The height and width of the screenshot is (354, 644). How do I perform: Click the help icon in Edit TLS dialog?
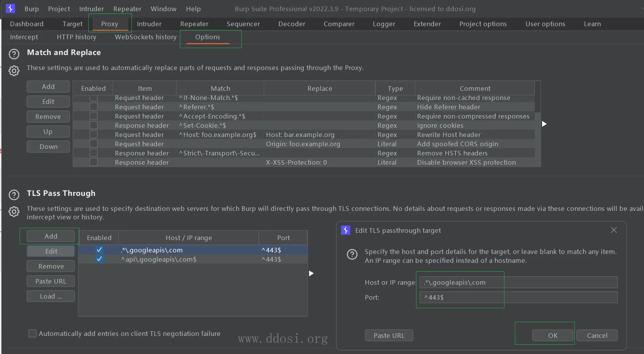(352, 254)
